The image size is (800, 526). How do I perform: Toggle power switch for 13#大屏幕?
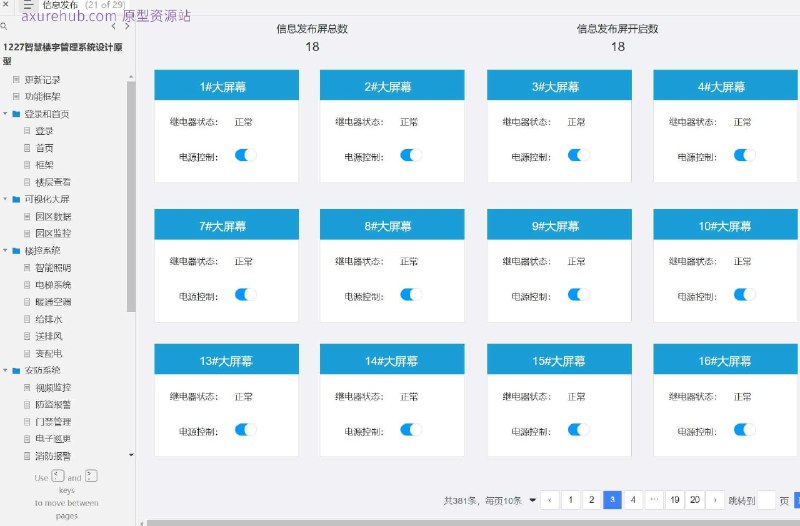pos(245,430)
